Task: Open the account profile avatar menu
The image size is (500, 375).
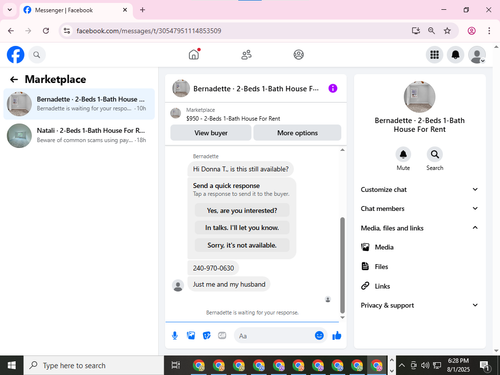Action: (477, 55)
